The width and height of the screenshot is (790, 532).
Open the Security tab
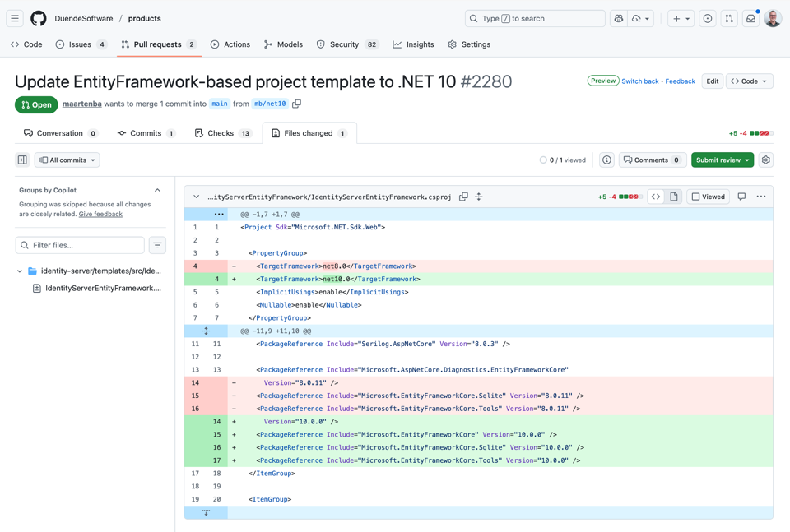pyautogui.click(x=347, y=44)
